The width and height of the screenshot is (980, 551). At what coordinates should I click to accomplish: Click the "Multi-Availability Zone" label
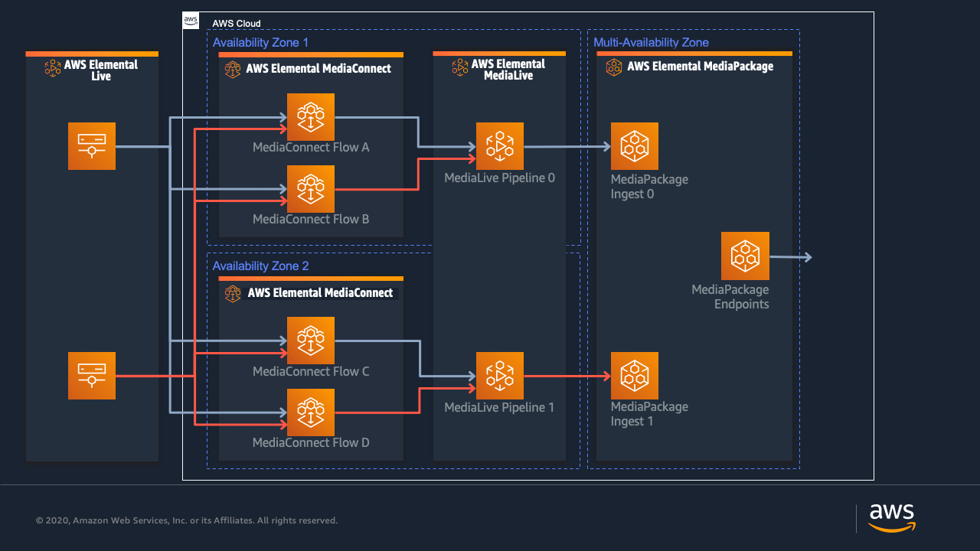[652, 43]
